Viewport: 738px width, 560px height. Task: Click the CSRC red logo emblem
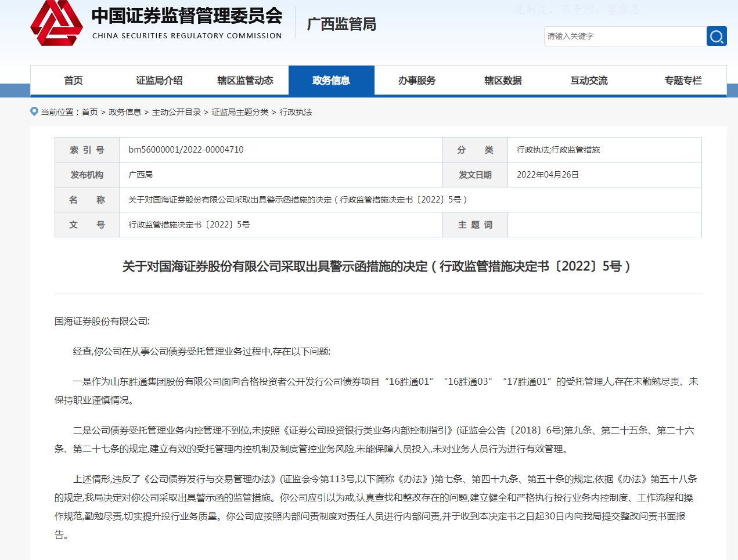pos(56,23)
